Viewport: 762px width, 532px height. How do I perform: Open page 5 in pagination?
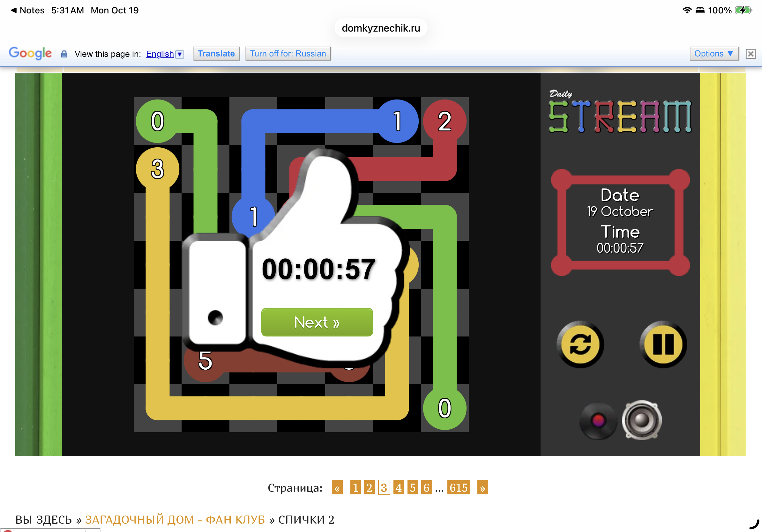point(413,488)
